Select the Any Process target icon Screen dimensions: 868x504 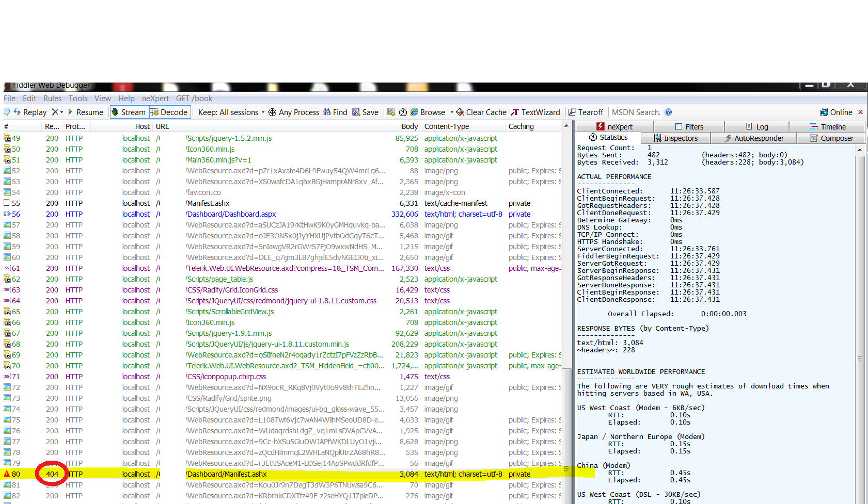point(272,112)
